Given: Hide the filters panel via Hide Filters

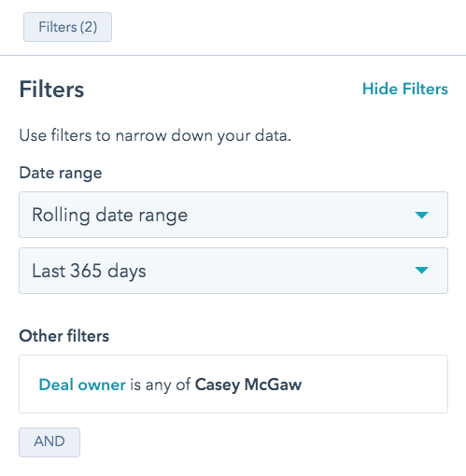Looking at the screenshot, I should point(405,89).
